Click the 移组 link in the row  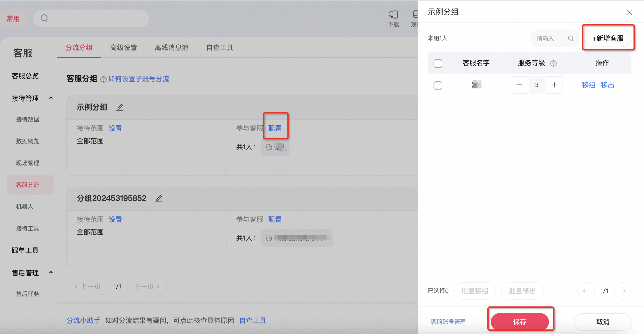tap(588, 85)
